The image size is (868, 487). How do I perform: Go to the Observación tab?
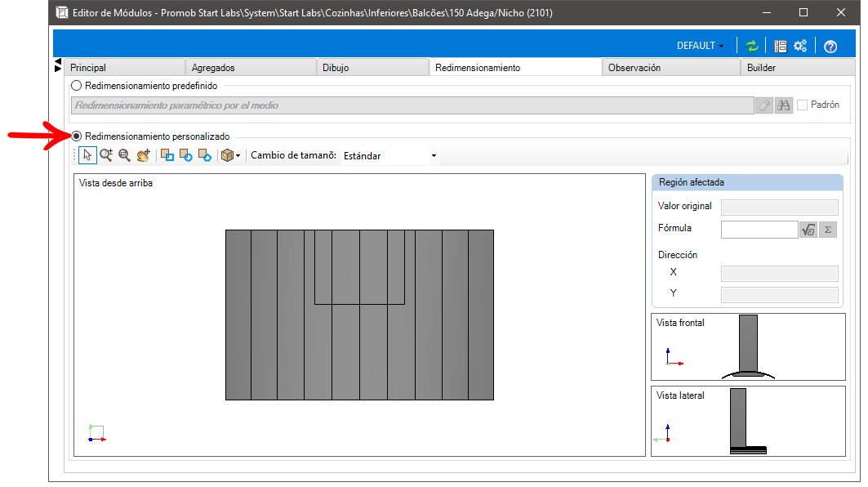[671, 68]
